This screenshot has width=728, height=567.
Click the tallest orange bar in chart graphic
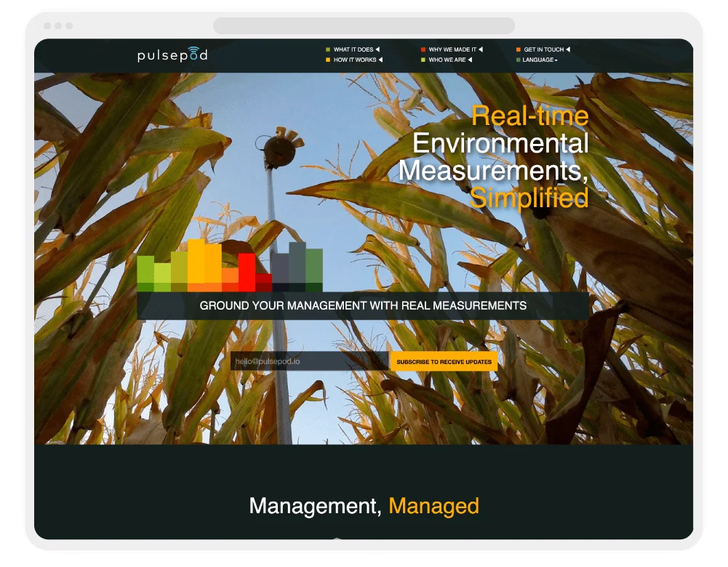point(196,265)
